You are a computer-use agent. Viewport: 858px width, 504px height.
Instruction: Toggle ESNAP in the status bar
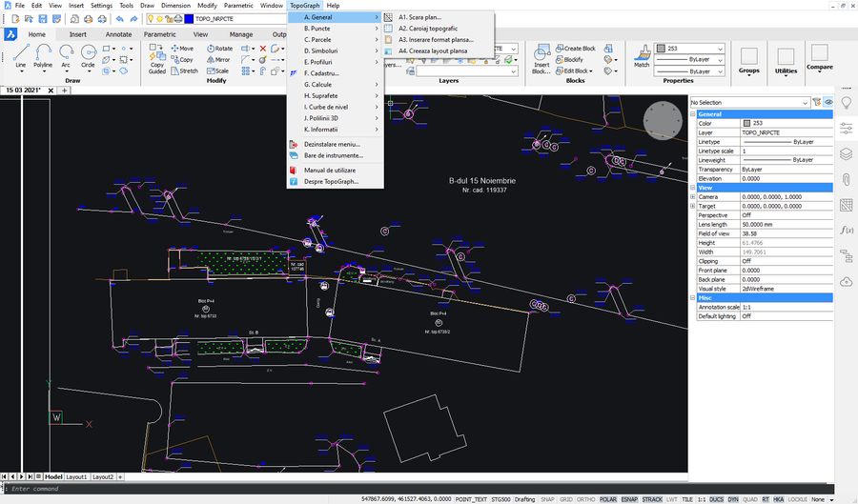(x=629, y=498)
